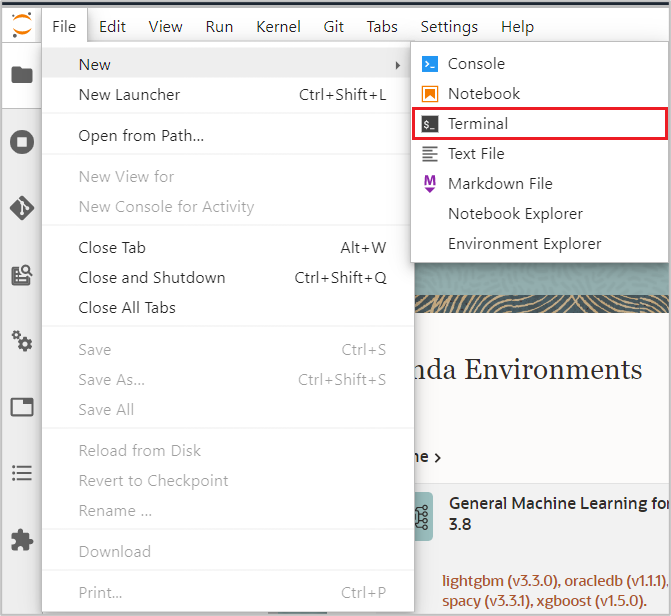Open the Property Inspector gears icon
Screen dimensions: 671x616
click(x=21, y=341)
